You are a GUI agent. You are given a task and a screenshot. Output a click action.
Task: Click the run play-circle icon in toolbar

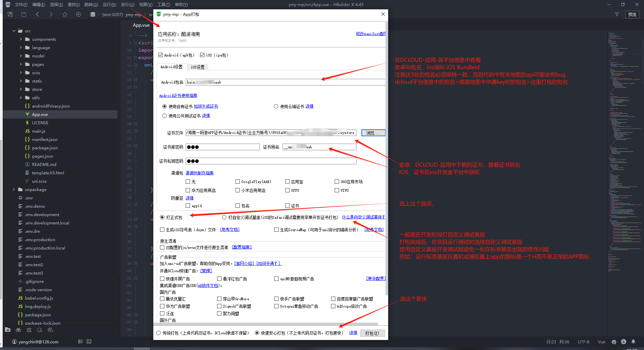coord(78,14)
